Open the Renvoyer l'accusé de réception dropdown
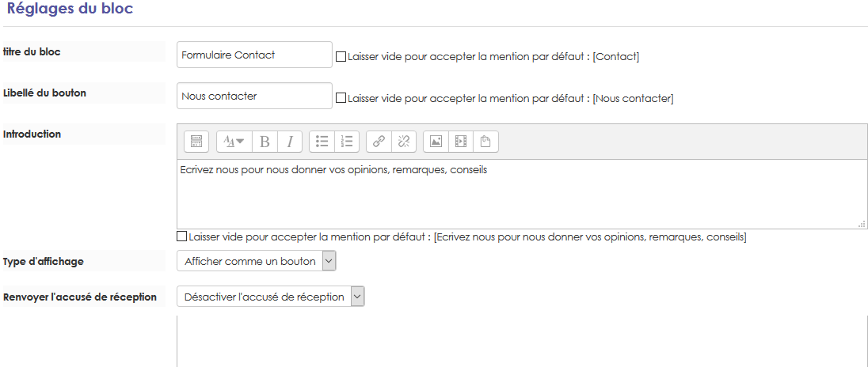This screenshot has height=367, width=868. point(270,297)
